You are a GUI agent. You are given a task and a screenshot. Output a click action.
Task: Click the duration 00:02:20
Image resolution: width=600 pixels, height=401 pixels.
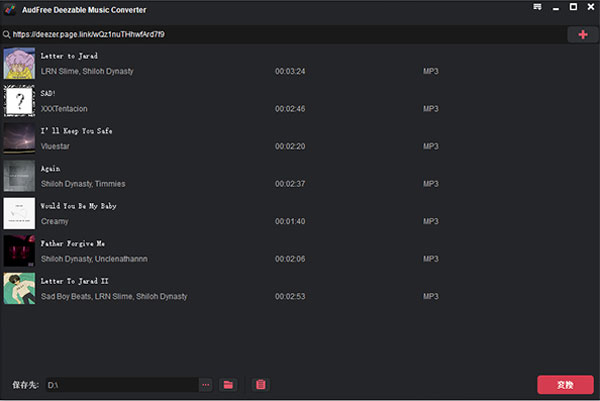290,146
